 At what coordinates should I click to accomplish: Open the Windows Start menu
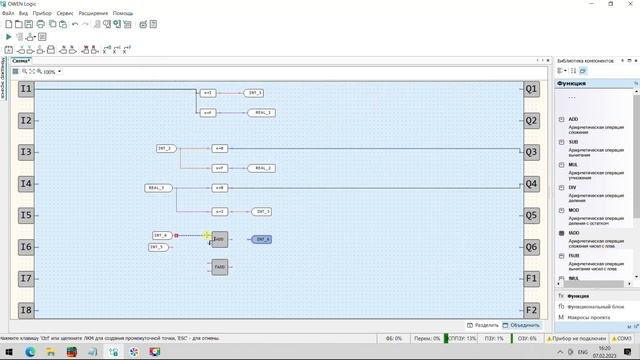point(9,352)
